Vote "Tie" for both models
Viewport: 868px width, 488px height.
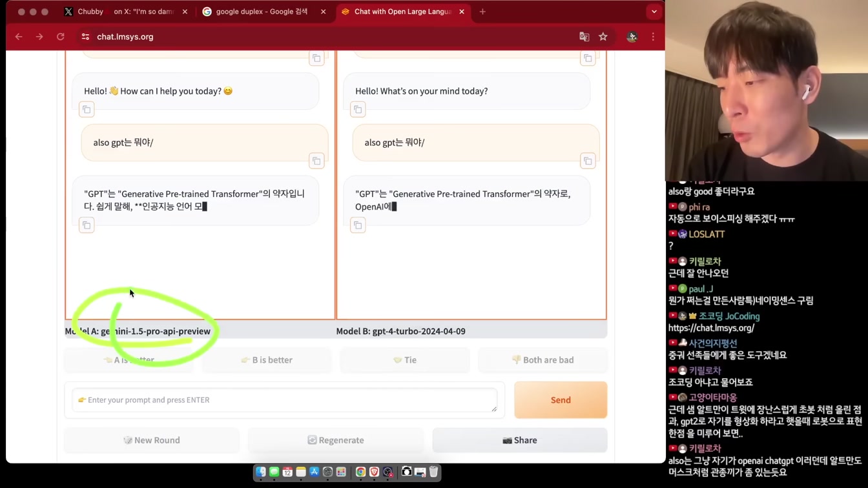click(x=405, y=360)
